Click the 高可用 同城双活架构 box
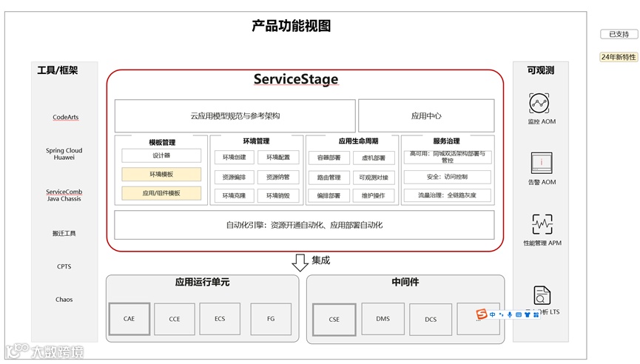 point(448,157)
